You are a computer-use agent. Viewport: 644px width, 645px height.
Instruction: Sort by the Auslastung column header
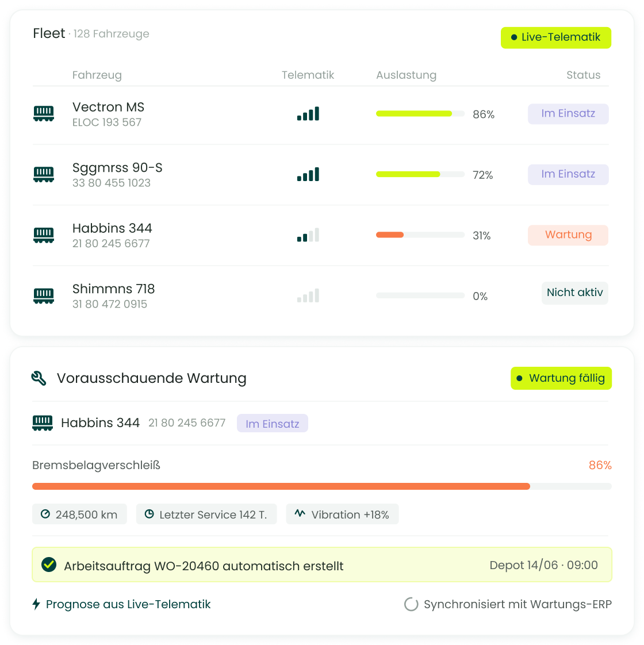coord(406,75)
